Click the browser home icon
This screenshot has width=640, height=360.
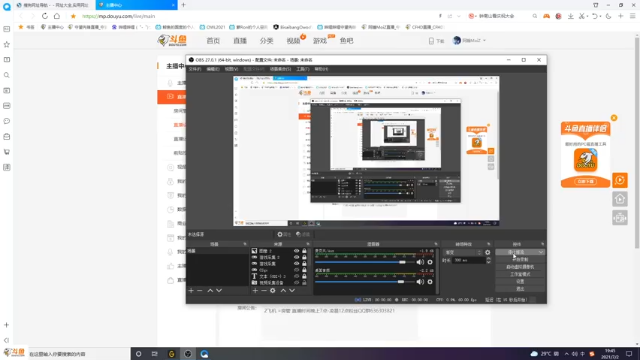point(57,16)
